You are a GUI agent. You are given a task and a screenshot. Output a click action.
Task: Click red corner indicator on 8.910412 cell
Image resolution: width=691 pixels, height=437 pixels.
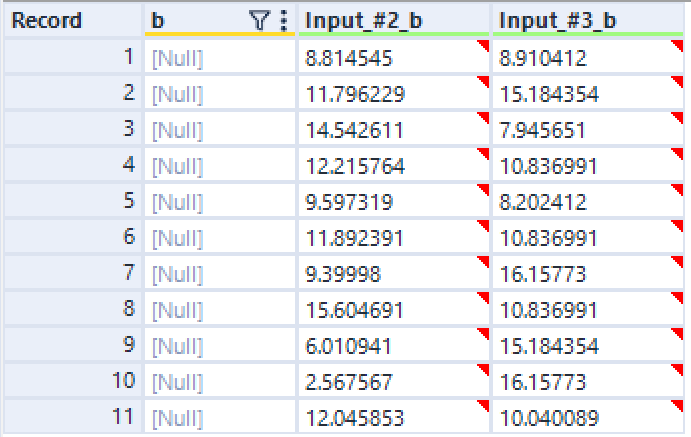click(x=678, y=44)
